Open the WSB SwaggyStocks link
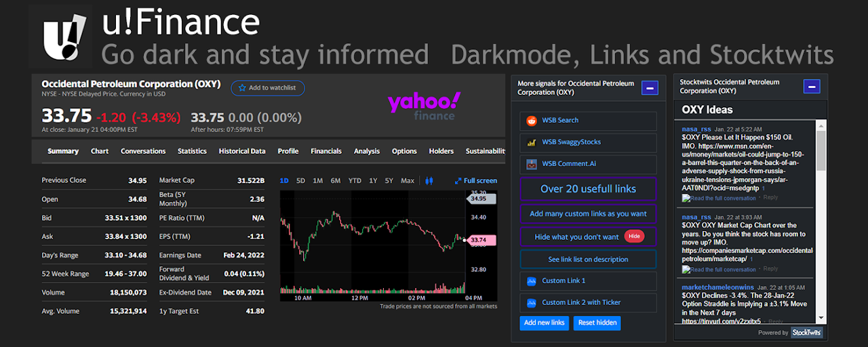 click(x=589, y=142)
